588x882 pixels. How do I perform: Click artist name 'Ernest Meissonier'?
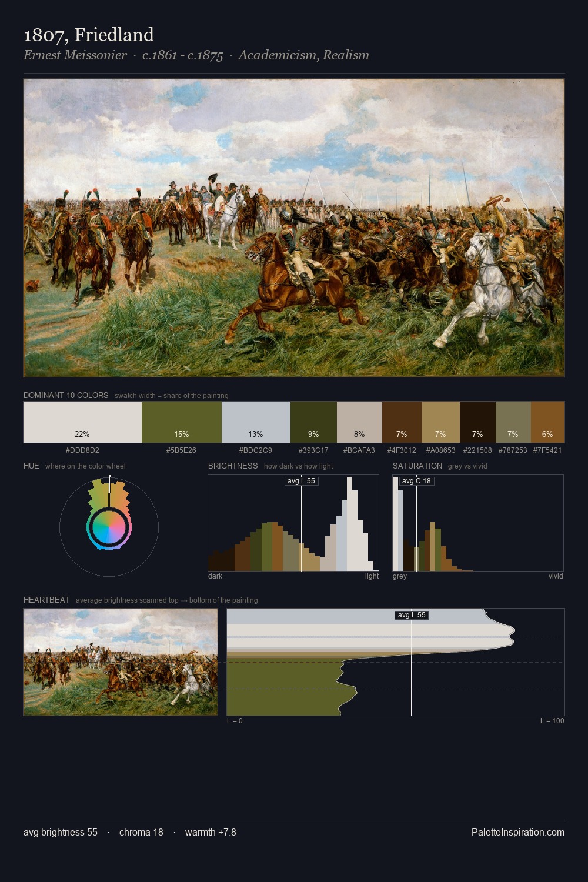tap(75, 55)
